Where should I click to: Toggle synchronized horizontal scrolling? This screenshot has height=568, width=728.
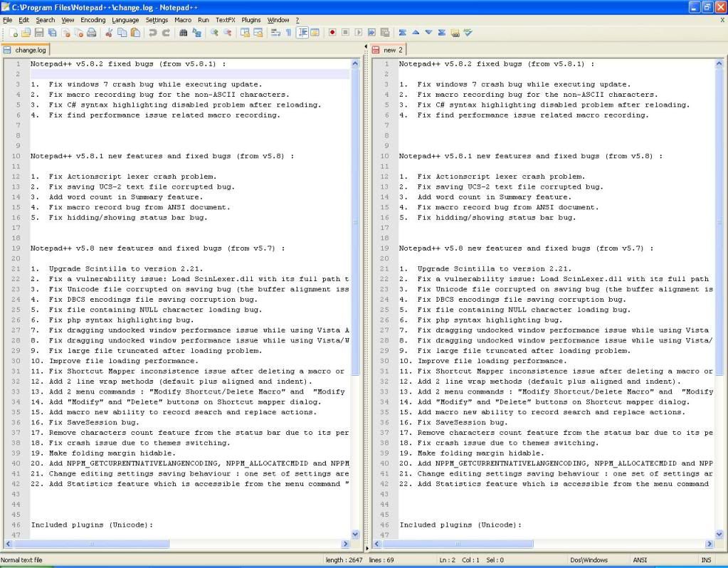(x=258, y=33)
